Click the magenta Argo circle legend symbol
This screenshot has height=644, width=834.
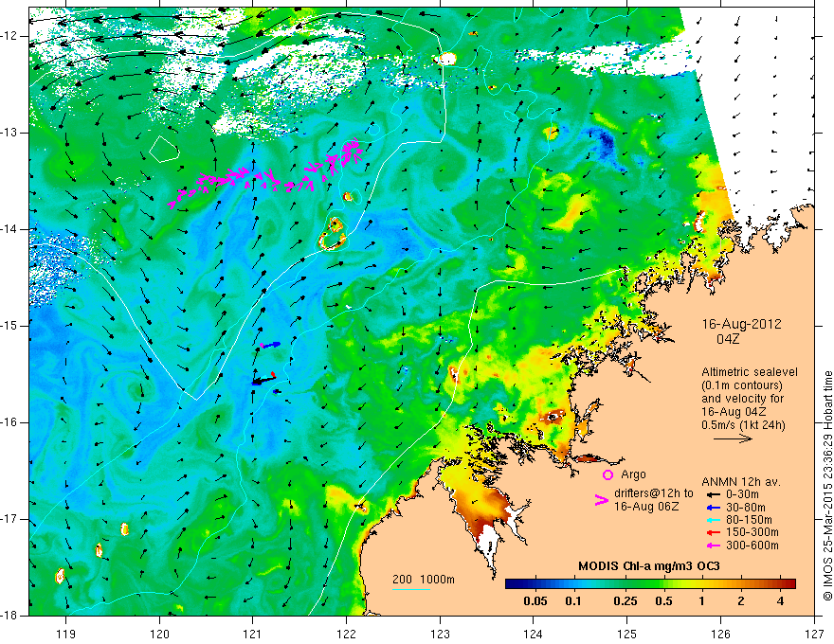(x=607, y=474)
